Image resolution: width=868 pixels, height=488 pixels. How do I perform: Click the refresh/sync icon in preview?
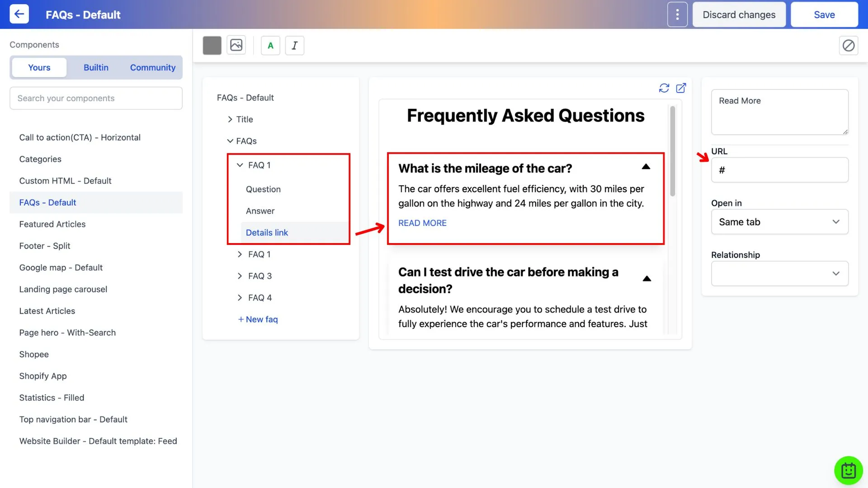coord(664,88)
